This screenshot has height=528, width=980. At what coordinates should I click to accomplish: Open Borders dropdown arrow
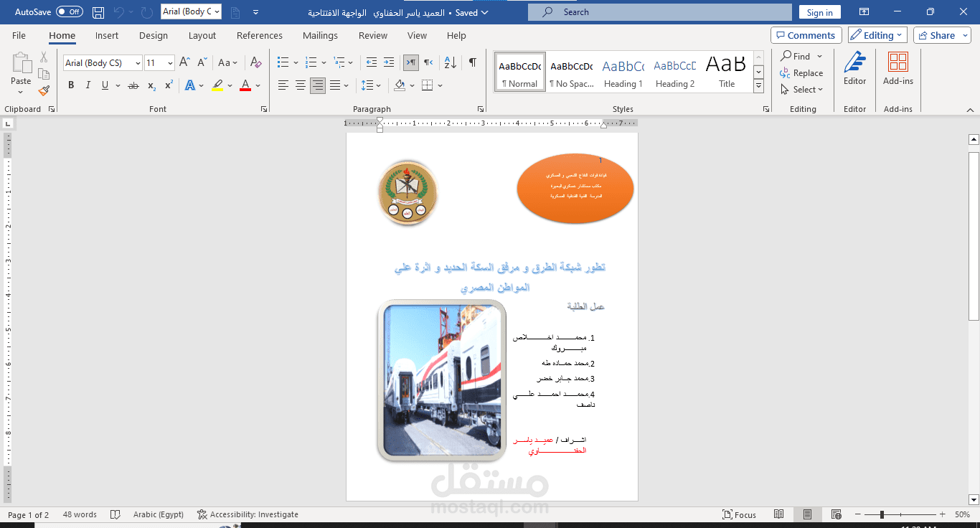click(x=440, y=85)
